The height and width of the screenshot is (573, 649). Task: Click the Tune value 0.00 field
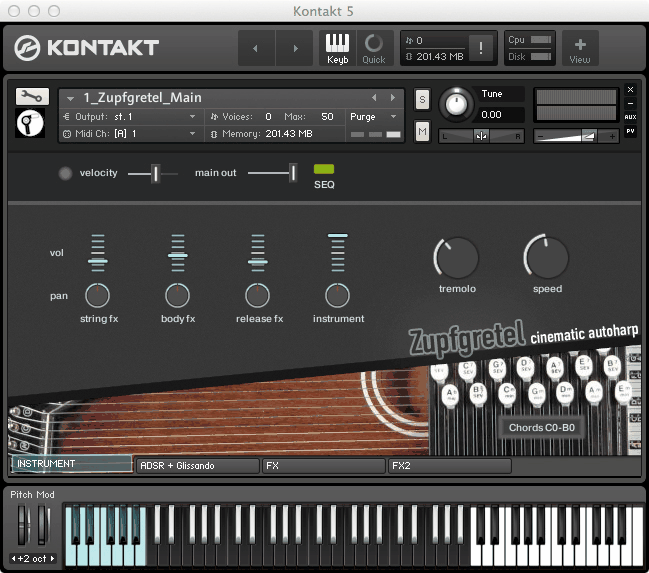(499, 115)
